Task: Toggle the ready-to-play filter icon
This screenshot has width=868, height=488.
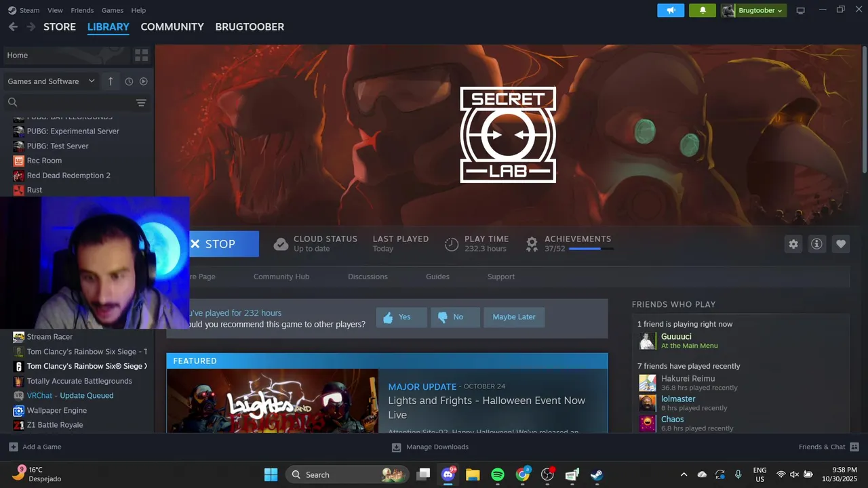Action: pos(143,81)
